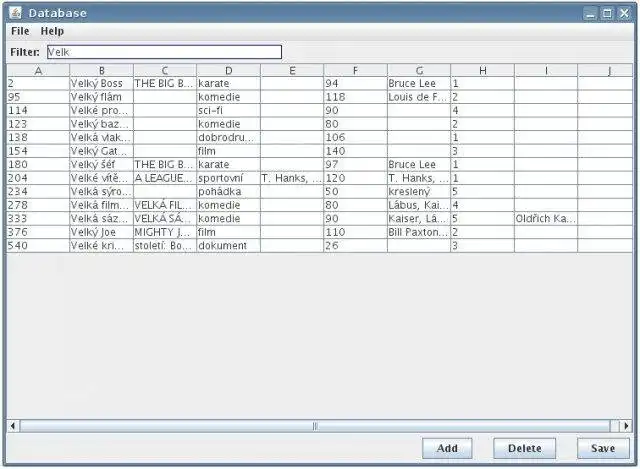Viewport: 640px width, 469px height.
Task: Select the ID cell '333'
Action: point(38,218)
